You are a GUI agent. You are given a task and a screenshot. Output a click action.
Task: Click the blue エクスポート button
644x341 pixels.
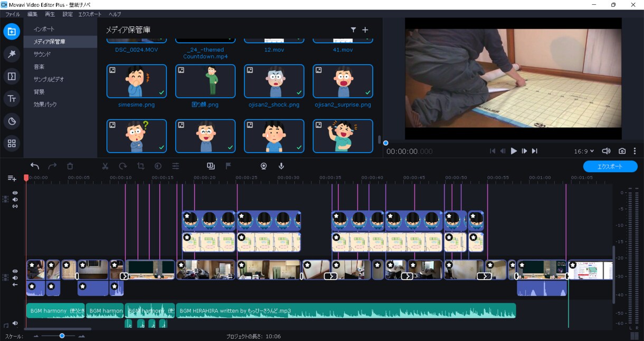pos(610,166)
